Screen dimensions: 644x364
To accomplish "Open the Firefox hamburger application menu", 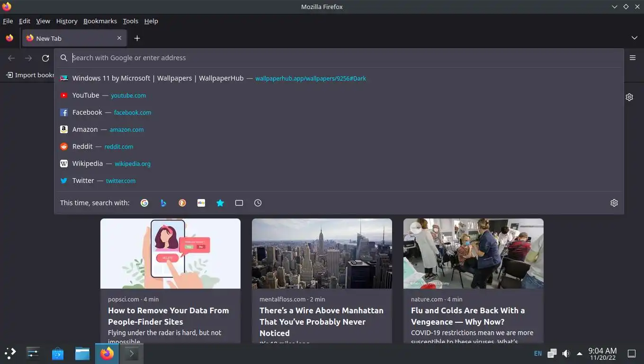I will tap(633, 58).
